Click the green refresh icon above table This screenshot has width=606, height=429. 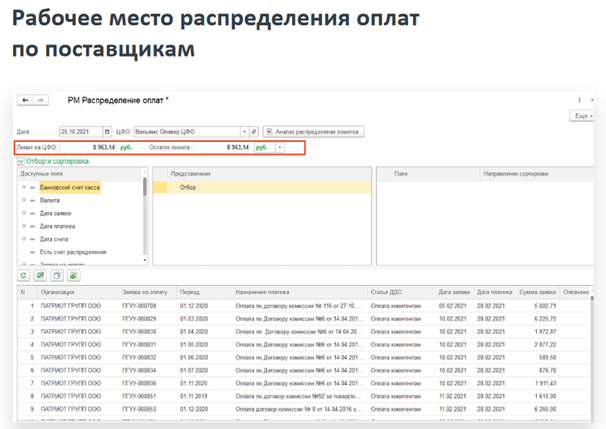click(x=23, y=274)
